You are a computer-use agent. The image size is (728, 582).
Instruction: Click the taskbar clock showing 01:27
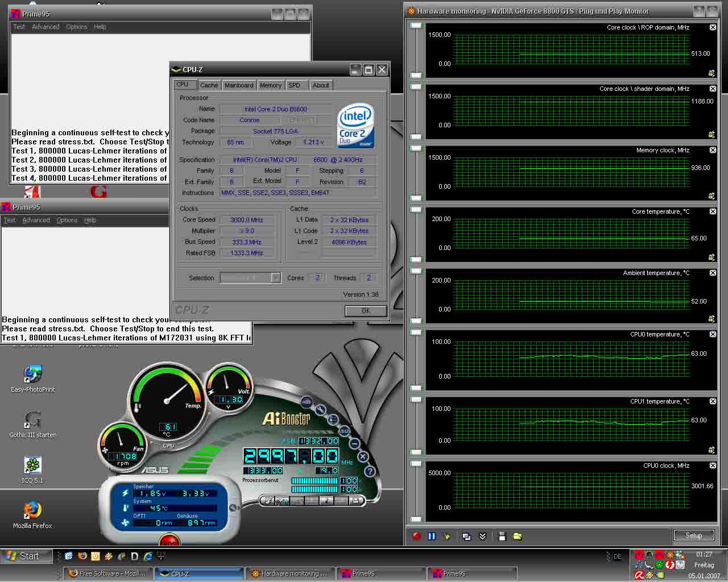704,554
